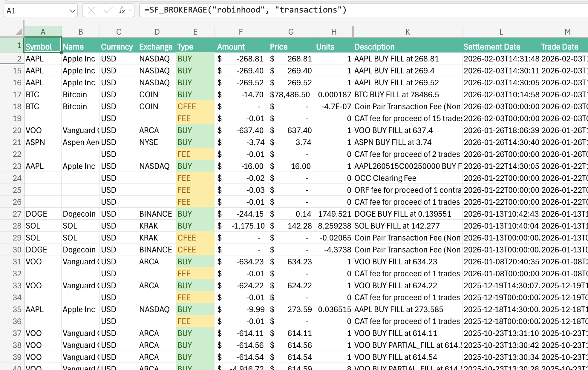Select row 17 by clicking its row number
This screenshot has height=370, width=588.
17,94
